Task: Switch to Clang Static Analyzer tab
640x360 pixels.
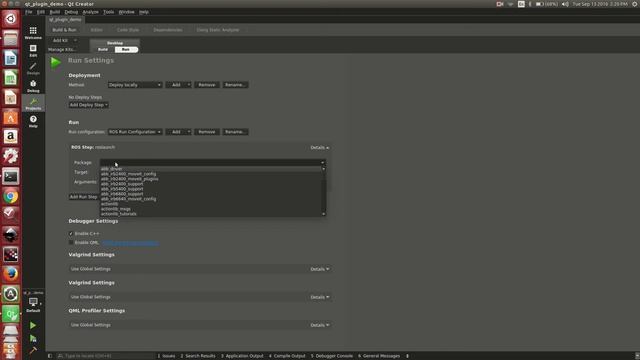Action: (218, 30)
